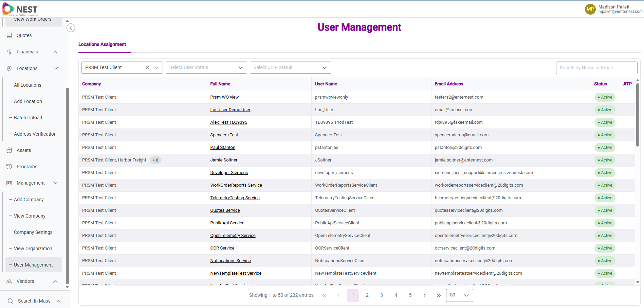
Task: Open the Alex Test TDJ9395 link
Action: point(228,122)
